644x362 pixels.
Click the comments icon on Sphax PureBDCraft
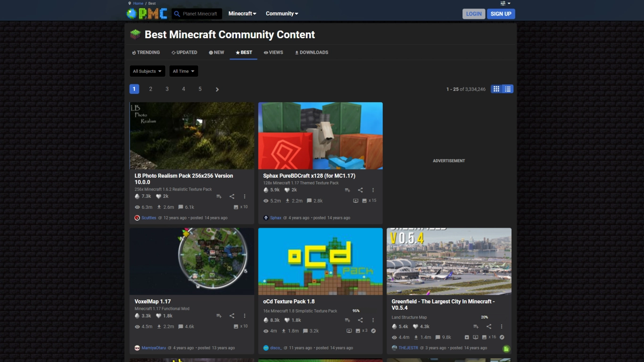[x=309, y=201]
